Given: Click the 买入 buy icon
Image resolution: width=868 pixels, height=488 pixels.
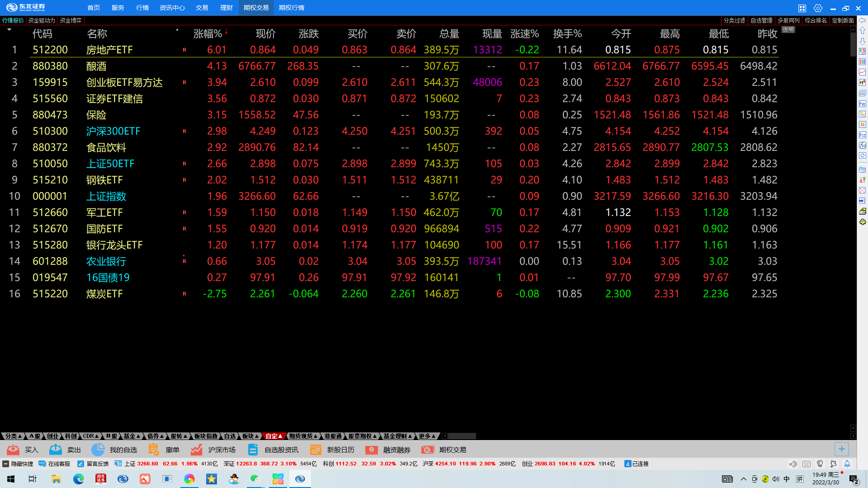Looking at the screenshot, I should pyautogui.click(x=13, y=450).
